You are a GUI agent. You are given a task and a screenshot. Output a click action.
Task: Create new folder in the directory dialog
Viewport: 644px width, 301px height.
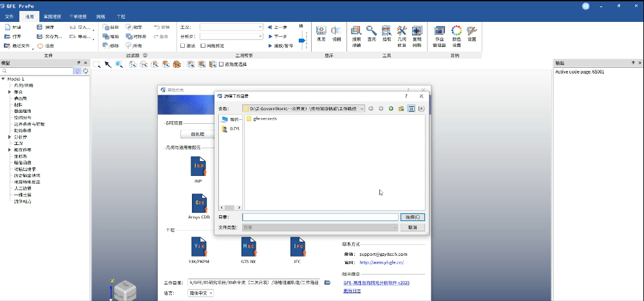pyautogui.click(x=401, y=109)
